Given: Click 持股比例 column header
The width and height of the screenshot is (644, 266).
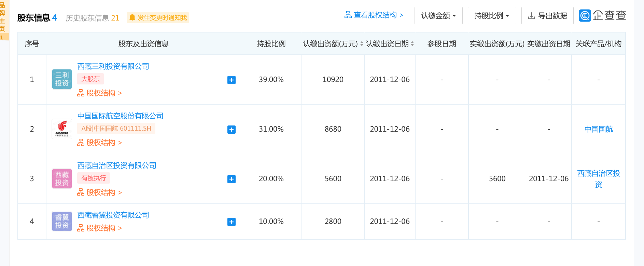Looking at the screenshot, I should click(271, 44).
